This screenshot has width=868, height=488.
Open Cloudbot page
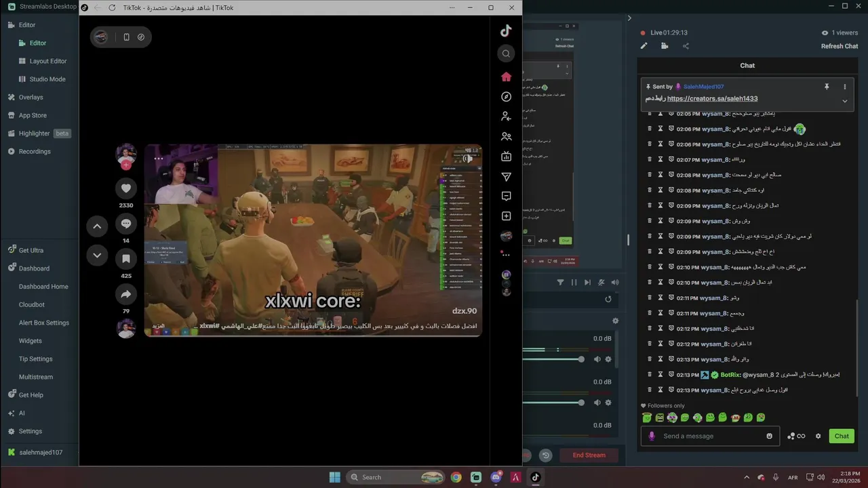point(32,304)
